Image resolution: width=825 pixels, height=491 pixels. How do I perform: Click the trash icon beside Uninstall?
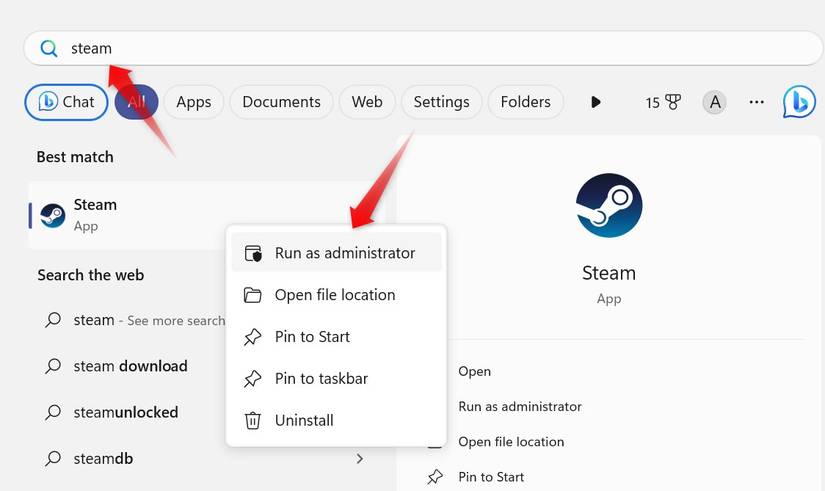(253, 420)
